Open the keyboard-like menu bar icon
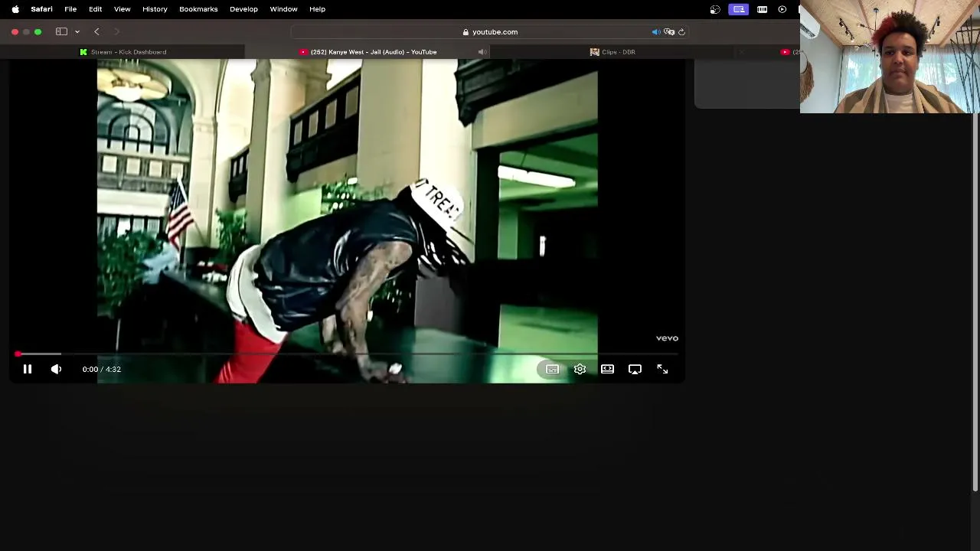Image resolution: width=980 pixels, height=551 pixels. pyautogui.click(x=762, y=9)
